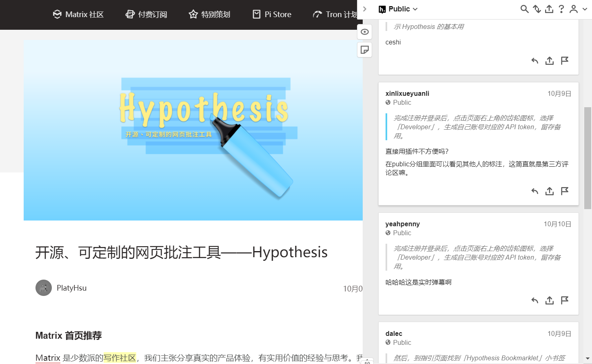Click author avatar of PlatyHsu
Image resolution: width=592 pixels, height=364 pixels.
(x=44, y=288)
